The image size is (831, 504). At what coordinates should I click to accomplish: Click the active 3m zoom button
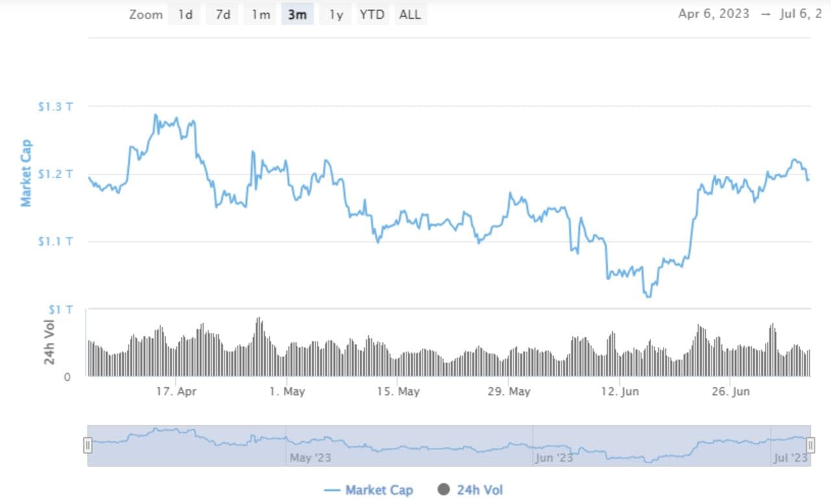297,14
